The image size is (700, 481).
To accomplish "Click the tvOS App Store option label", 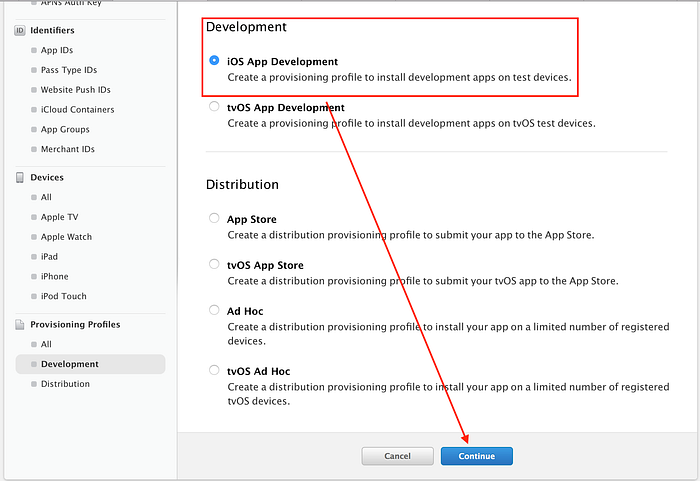I will coord(265,265).
